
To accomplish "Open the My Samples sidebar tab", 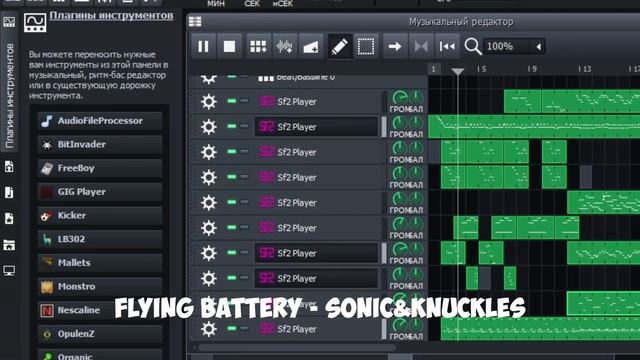I will click(9, 192).
